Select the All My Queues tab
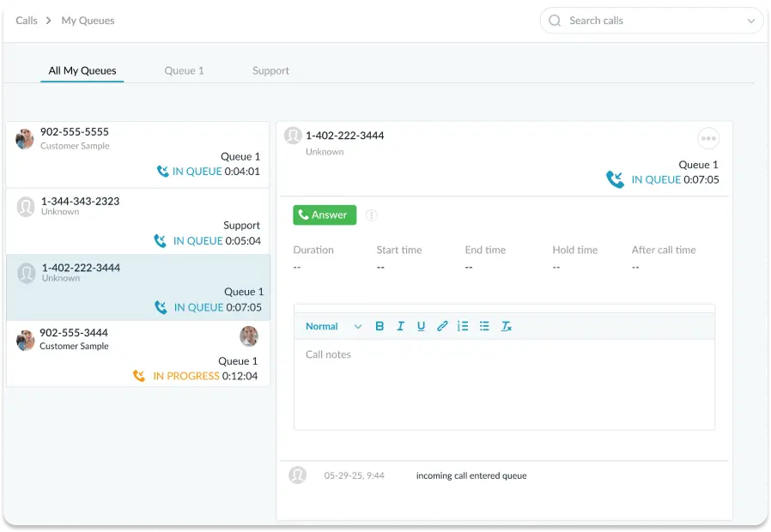 tap(82, 70)
